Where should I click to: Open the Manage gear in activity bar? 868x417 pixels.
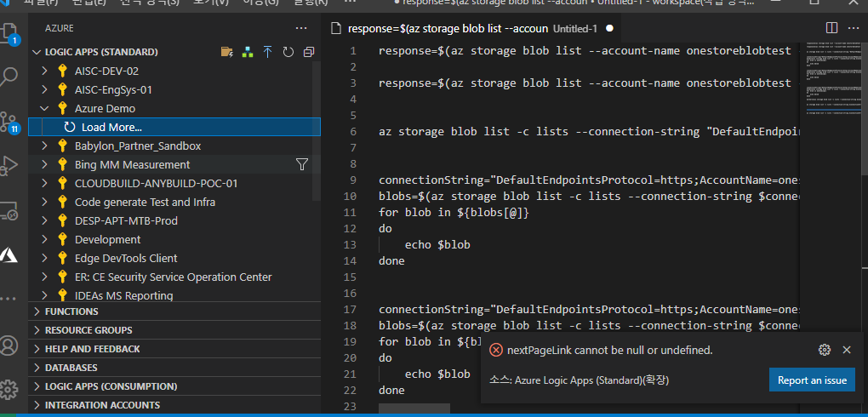(x=9, y=389)
